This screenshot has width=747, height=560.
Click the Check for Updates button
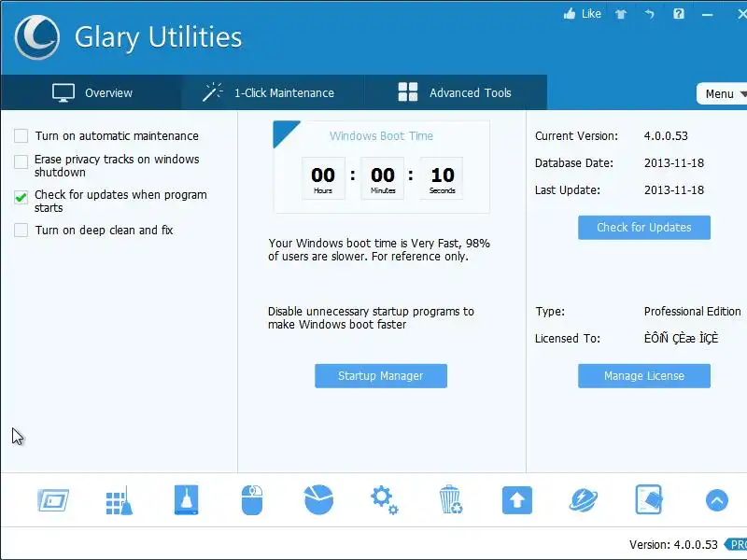pos(644,228)
